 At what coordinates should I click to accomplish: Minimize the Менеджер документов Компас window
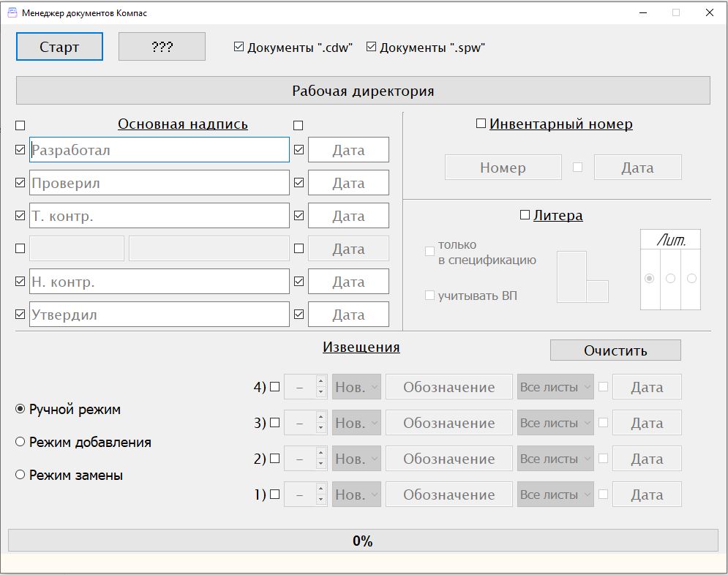[x=643, y=12]
